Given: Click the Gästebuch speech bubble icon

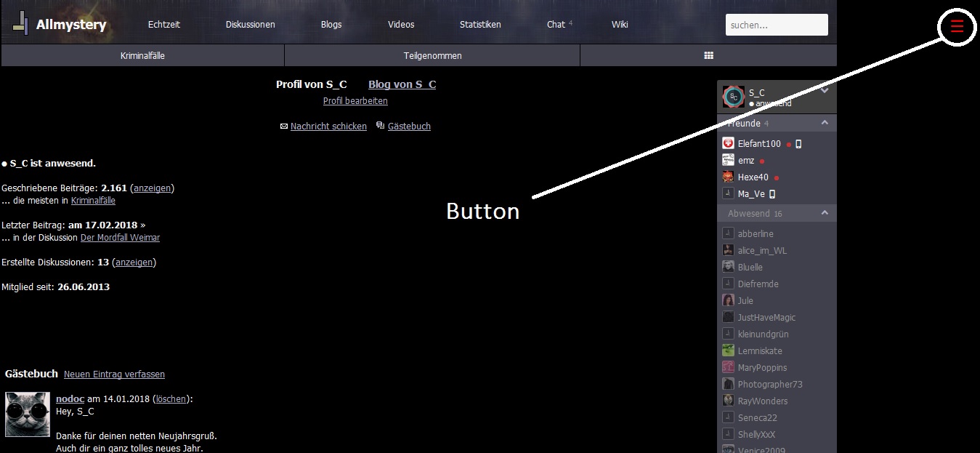Looking at the screenshot, I should pyautogui.click(x=381, y=126).
